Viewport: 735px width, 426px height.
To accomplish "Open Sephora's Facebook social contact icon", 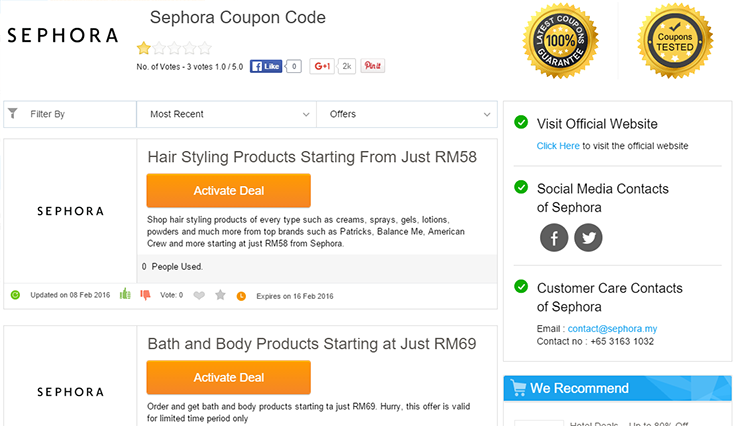I will point(554,238).
